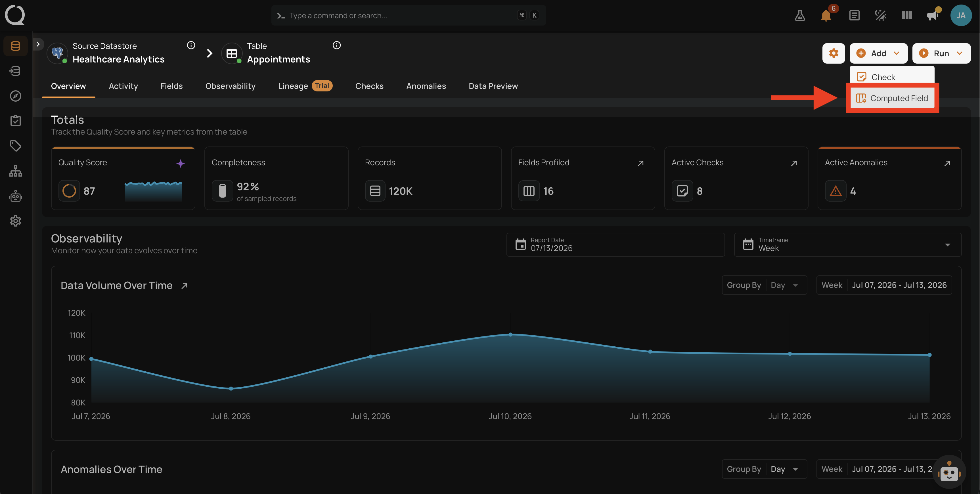The height and width of the screenshot is (494, 980).
Task: Click the flask experiments icon
Action: pyautogui.click(x=800, y=16)
